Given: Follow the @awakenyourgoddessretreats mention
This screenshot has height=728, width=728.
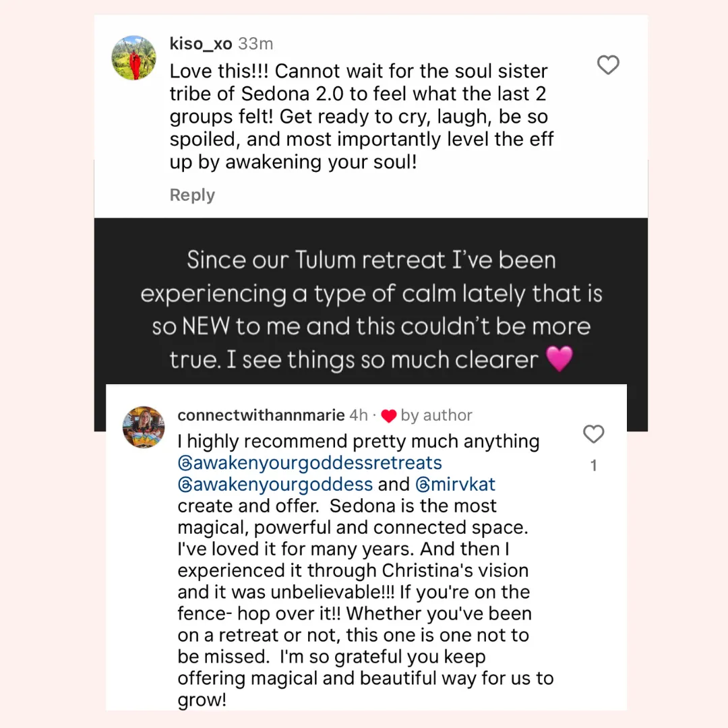Looking at the screenshot, I should coord(309,463).
